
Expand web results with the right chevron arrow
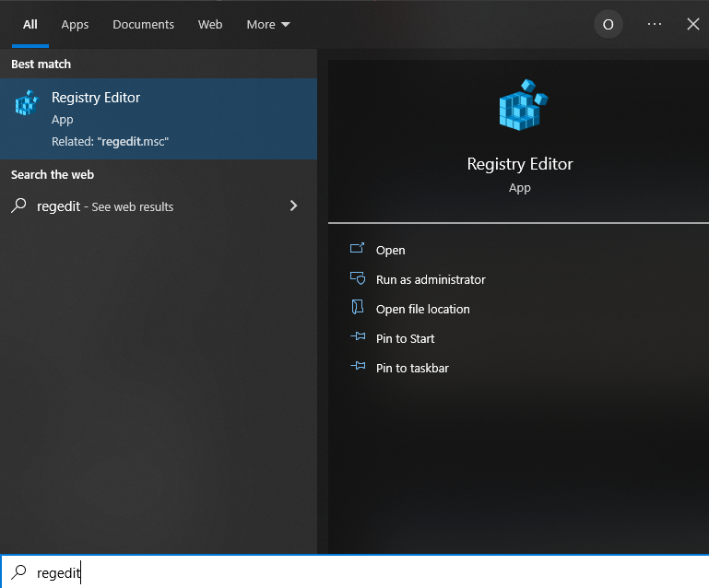click(x=294, y=206)
